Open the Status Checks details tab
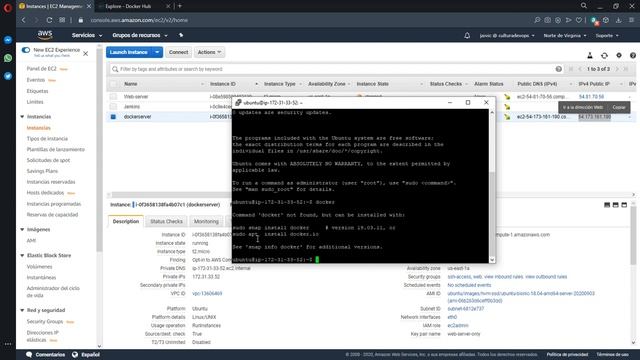 pos(166,221)
